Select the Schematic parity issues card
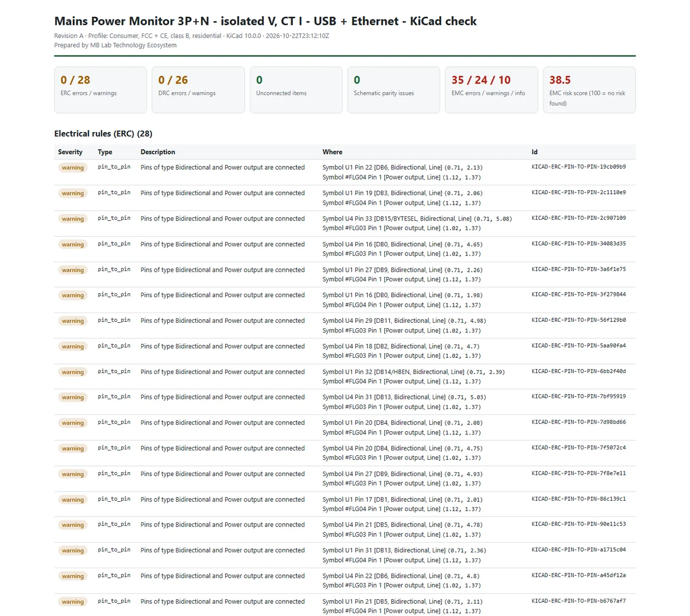 [x=394, y=90]
